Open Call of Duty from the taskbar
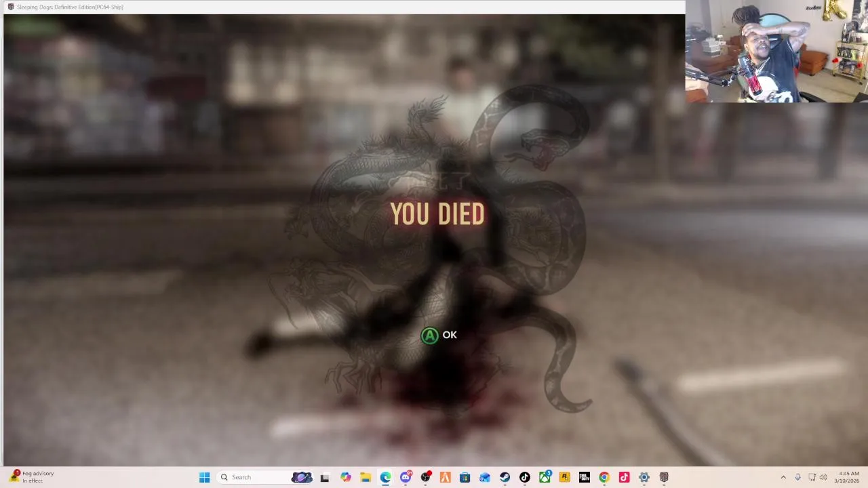The width and height of the screenshot is (868, 488). (x=584, y=477)
